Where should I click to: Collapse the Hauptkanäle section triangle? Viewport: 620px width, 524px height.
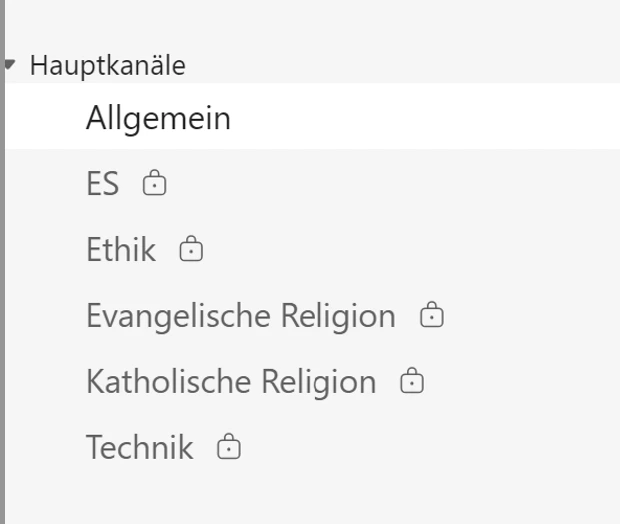tap(10, 66)
